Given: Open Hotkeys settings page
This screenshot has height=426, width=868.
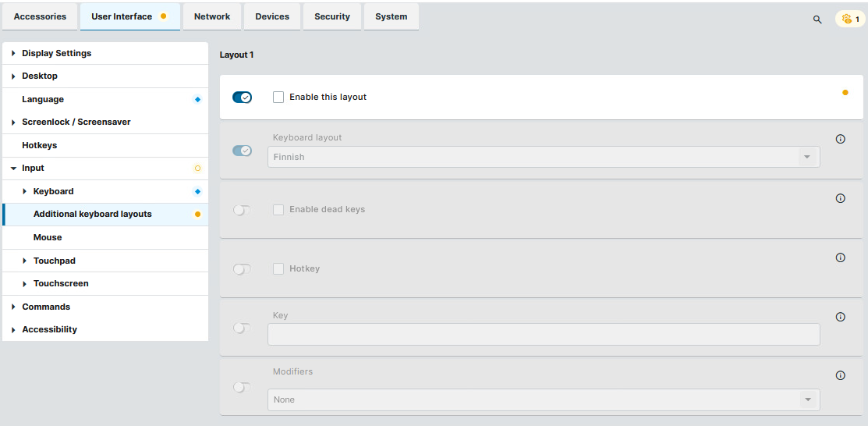Looking at the screenshot, I should pos(40,145).
